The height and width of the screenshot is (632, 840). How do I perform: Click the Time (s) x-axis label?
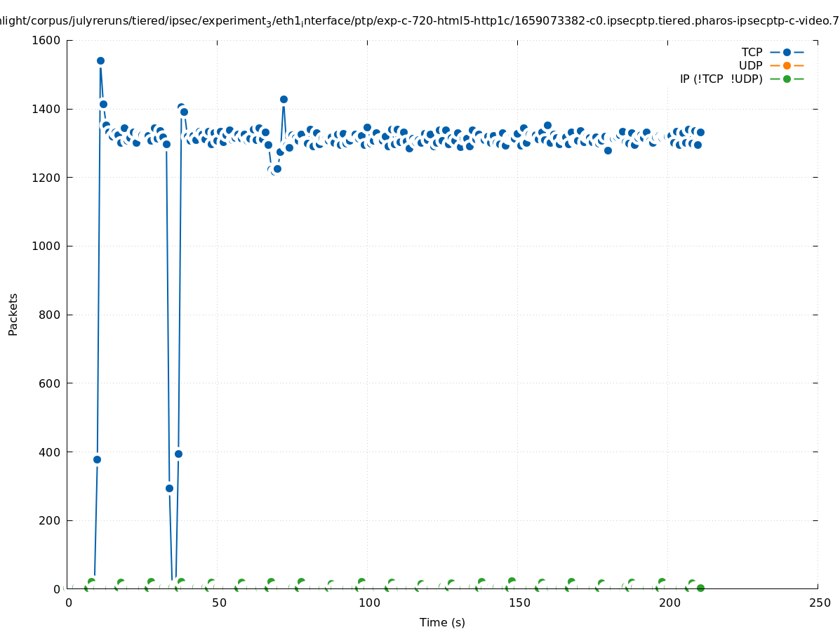pos(442,622)
